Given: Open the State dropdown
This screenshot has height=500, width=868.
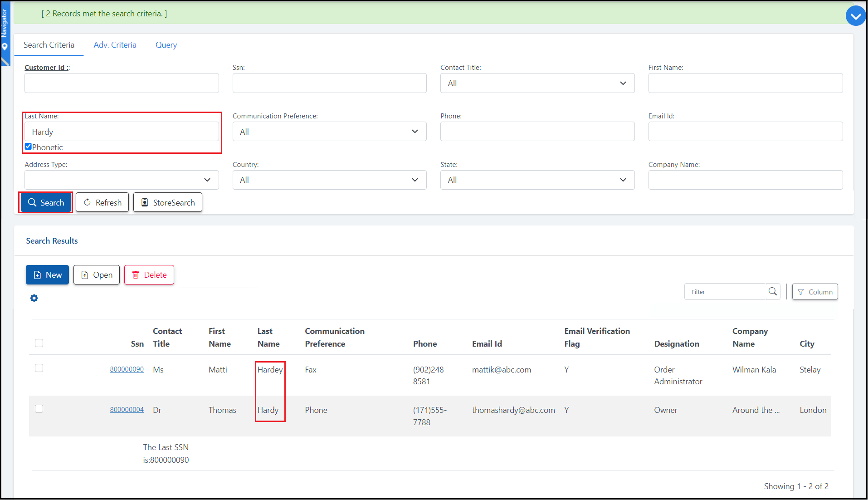Looking at the screenshot, I should pos(537,180).
